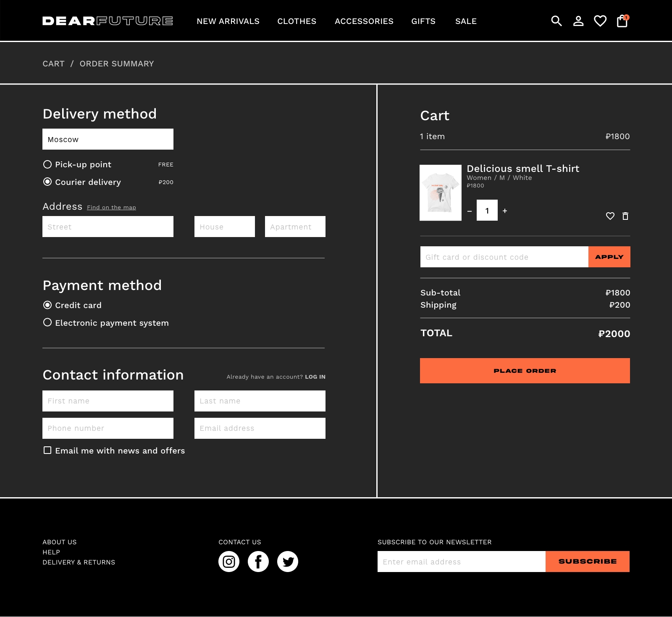Open the Moscow city selector
The height and width of the screenshot is (617, 672).
tap(108, 139)
